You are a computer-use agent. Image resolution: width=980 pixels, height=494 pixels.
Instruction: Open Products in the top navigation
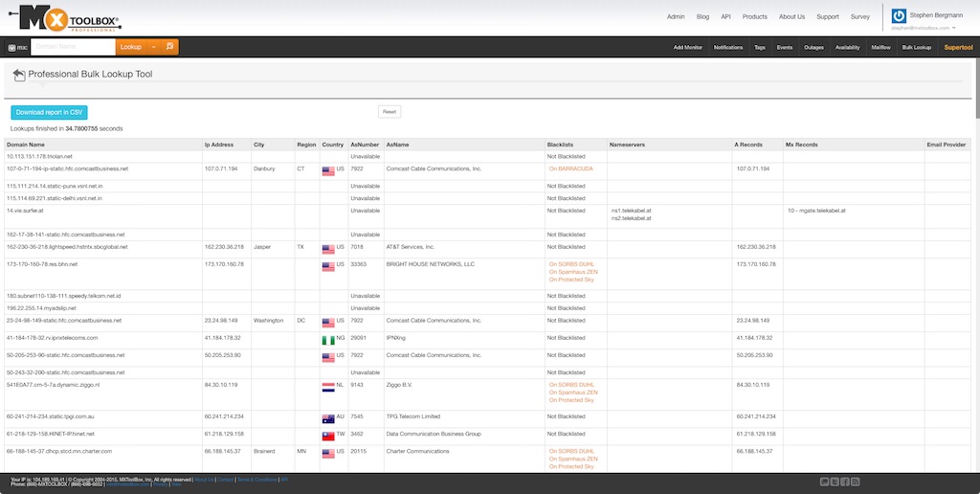click(x=754, y=17)
